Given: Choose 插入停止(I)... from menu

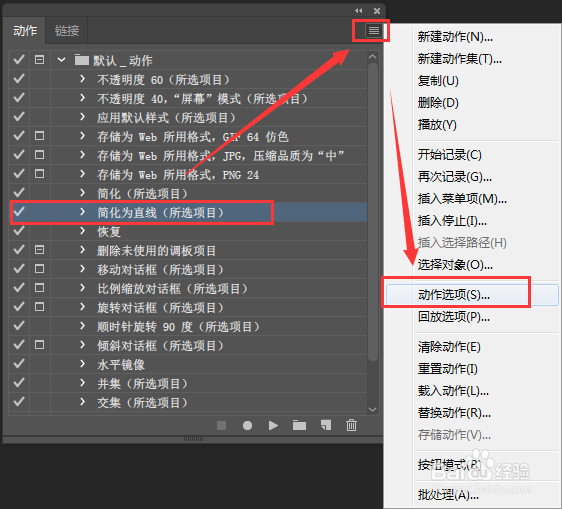Looking at the screenshot, I should [x=452, y=221].
